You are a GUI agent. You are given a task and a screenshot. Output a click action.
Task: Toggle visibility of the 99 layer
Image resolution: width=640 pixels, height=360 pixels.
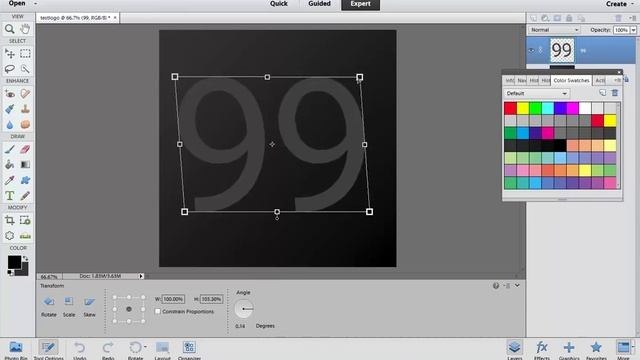(531, 50)
